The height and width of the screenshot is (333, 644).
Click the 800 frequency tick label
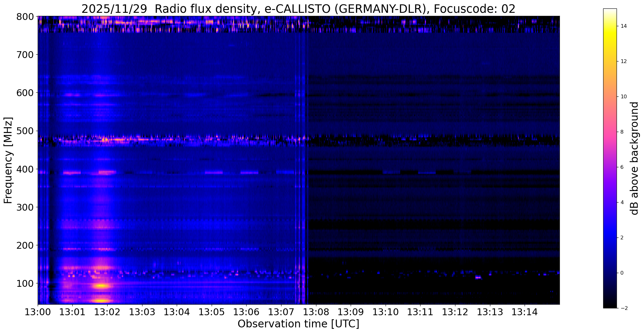(x=26, y=17)
